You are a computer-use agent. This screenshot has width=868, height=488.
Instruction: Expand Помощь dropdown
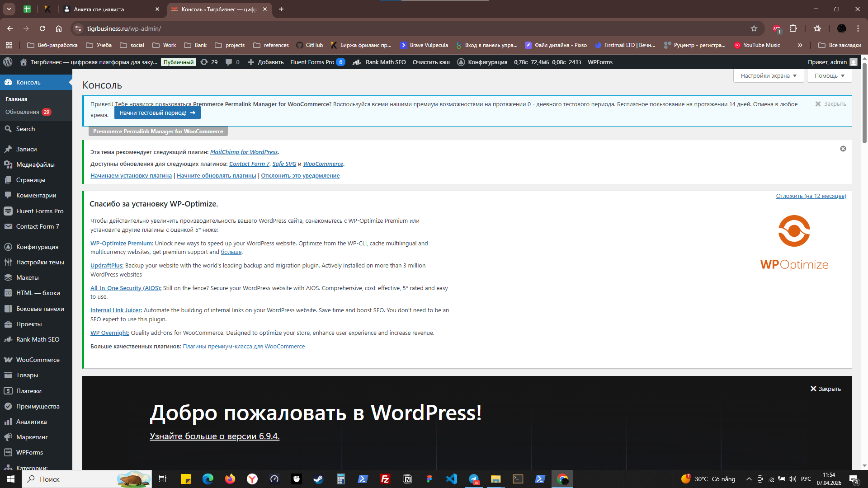coord(829,76)
